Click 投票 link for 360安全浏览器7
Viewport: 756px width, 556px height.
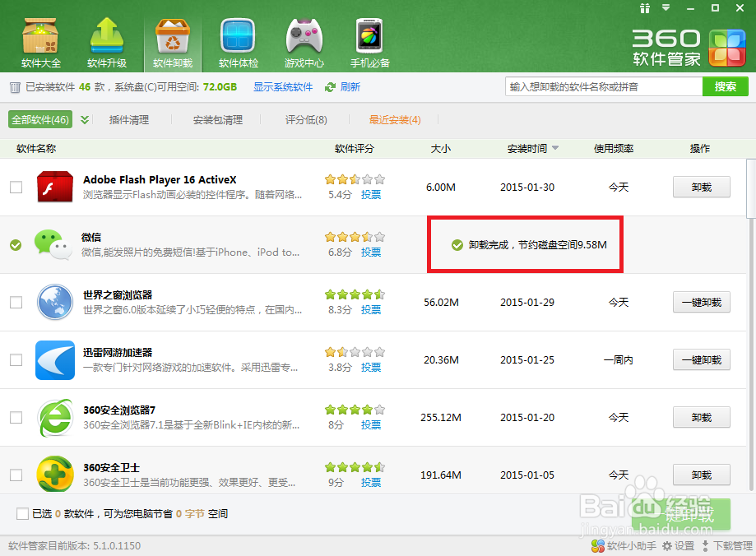point(371,425)
